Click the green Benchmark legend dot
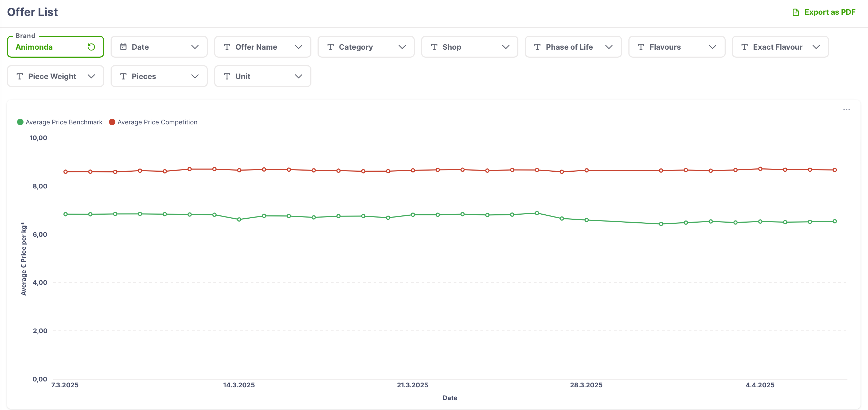 click(x=20, y=122)
